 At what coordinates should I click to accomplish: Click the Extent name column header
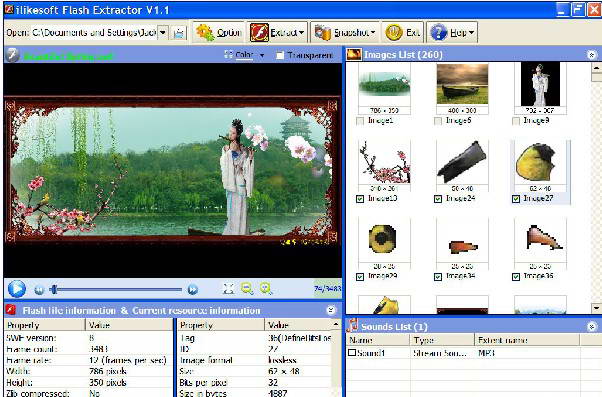(527, 340)
